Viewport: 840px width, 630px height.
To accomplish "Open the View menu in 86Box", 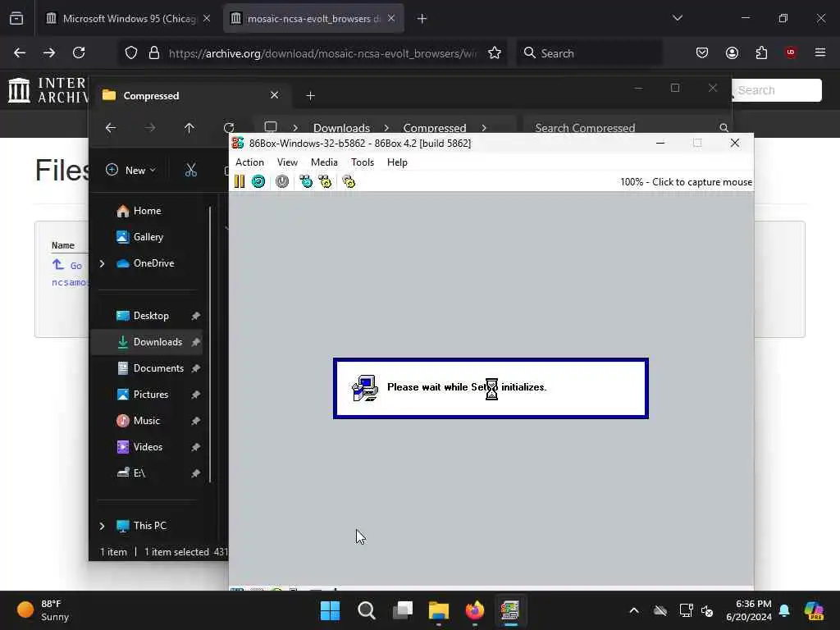I will point(287,162).
